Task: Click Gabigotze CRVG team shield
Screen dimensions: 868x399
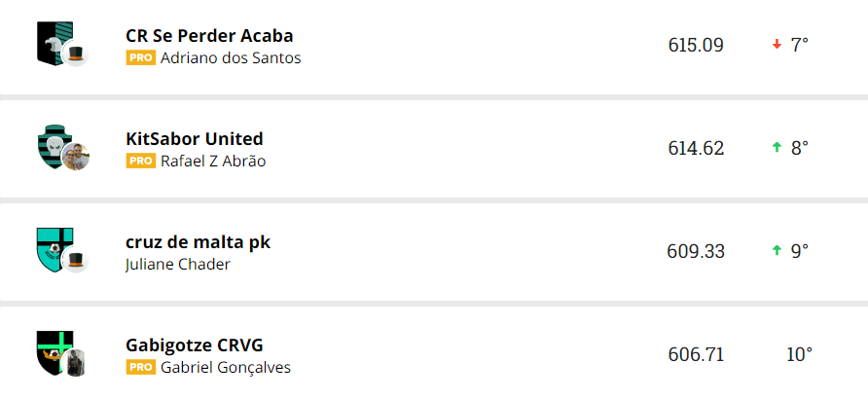Action: (x=50, y=349)
